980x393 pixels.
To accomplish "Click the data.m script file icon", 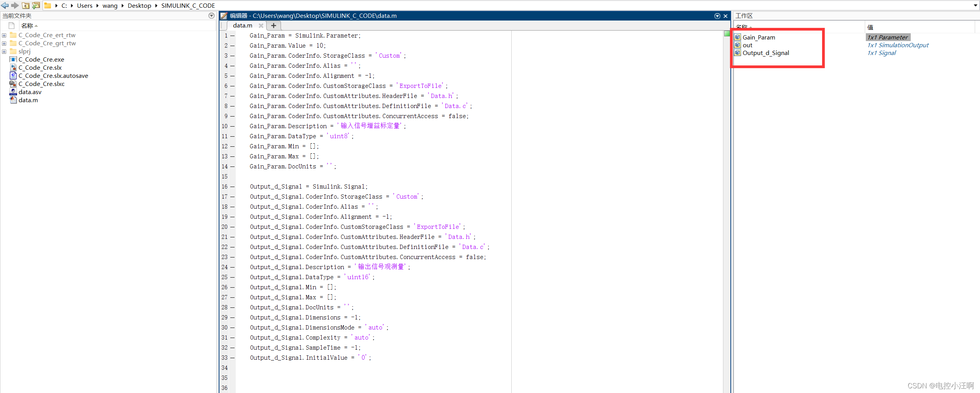I will [13, 100].
